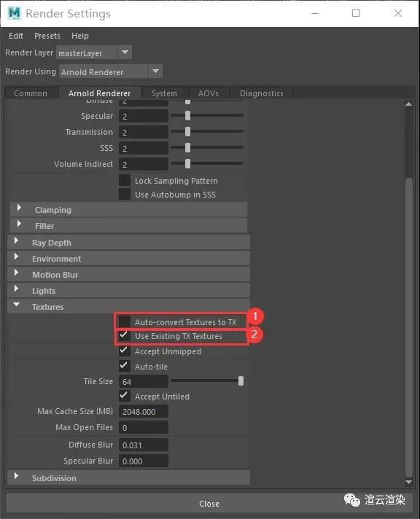Open the Render Using dropdown arrow
This screenshot has height=519, width=420.
pyautogui.click(x=155, y=71)
